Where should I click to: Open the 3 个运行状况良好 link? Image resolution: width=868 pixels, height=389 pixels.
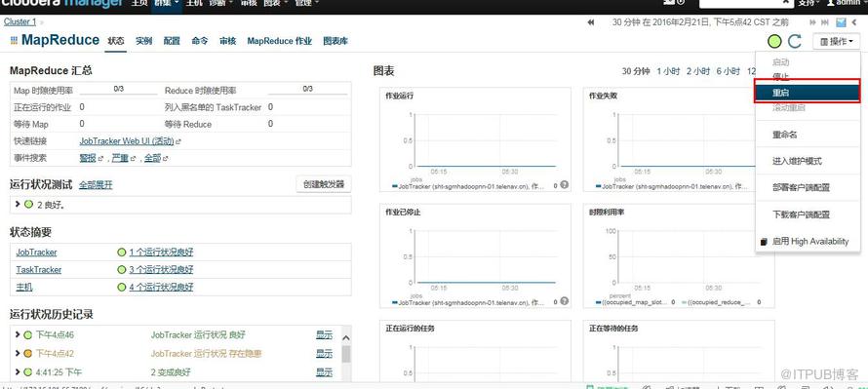click(161, 270)
